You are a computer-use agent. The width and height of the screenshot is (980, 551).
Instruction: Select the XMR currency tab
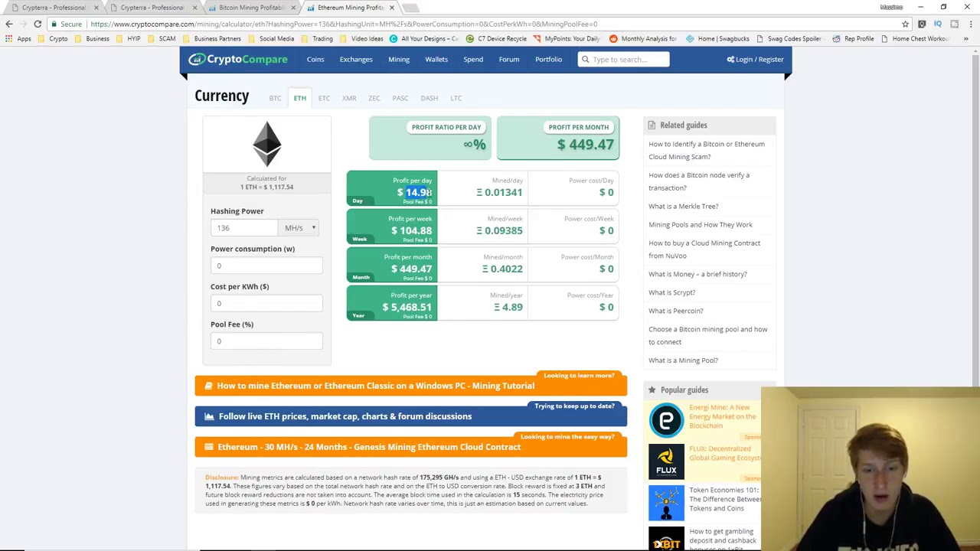349,98
